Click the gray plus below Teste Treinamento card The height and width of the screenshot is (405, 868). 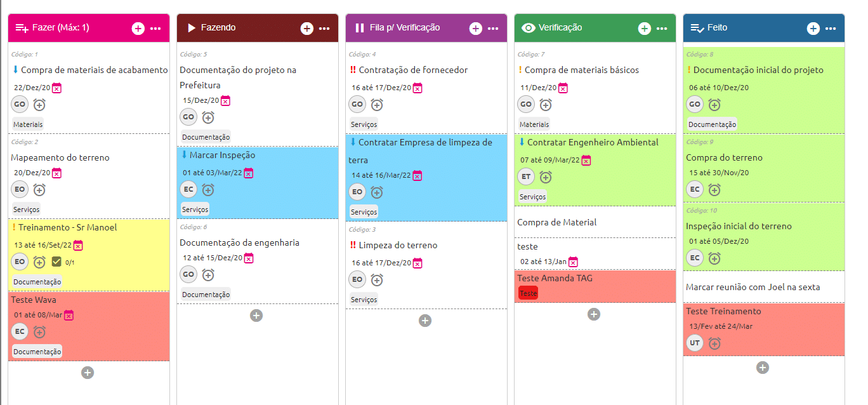click(763, 367)
